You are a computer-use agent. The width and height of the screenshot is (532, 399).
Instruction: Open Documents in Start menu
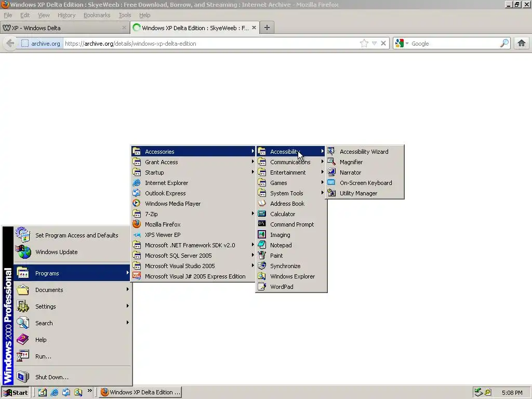(72, 290)
